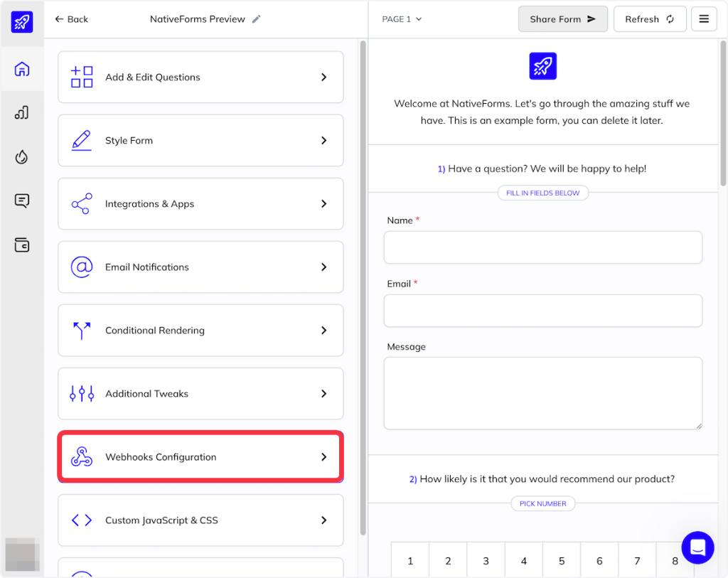This screenshot has width=728, height=578.
Task: Expand the Style Form chevron arrow
Action: (323, 141)
